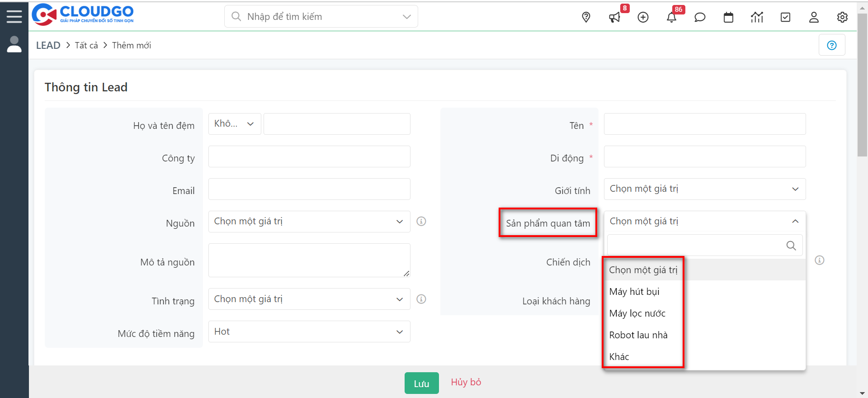Choose 'Robot lau nhà' option

pos(638,335)
